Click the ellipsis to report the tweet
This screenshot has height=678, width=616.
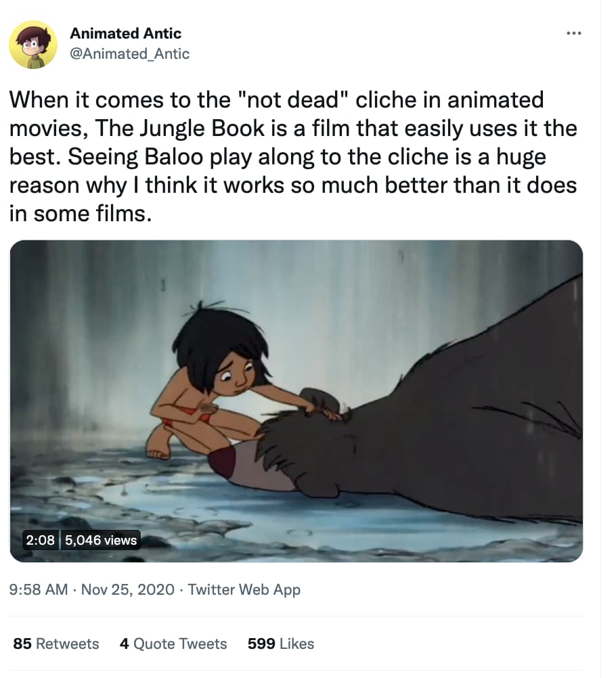[574, 32]
